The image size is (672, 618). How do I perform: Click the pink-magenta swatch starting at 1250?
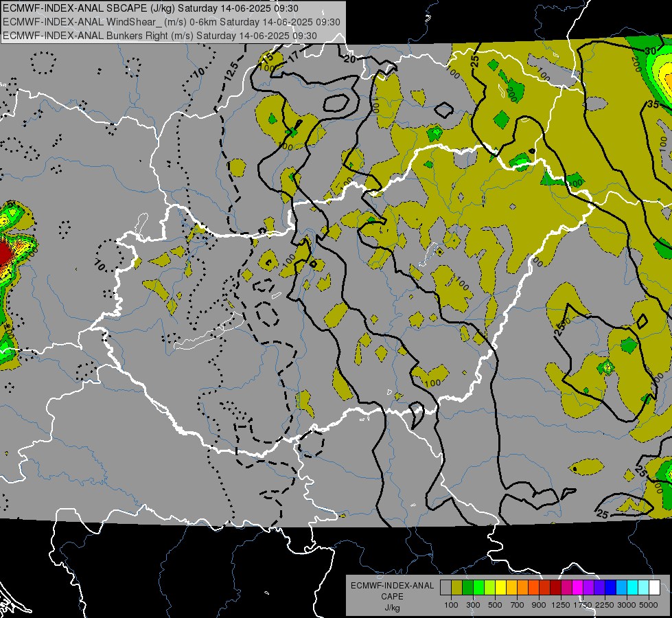[x=566, y=588]
